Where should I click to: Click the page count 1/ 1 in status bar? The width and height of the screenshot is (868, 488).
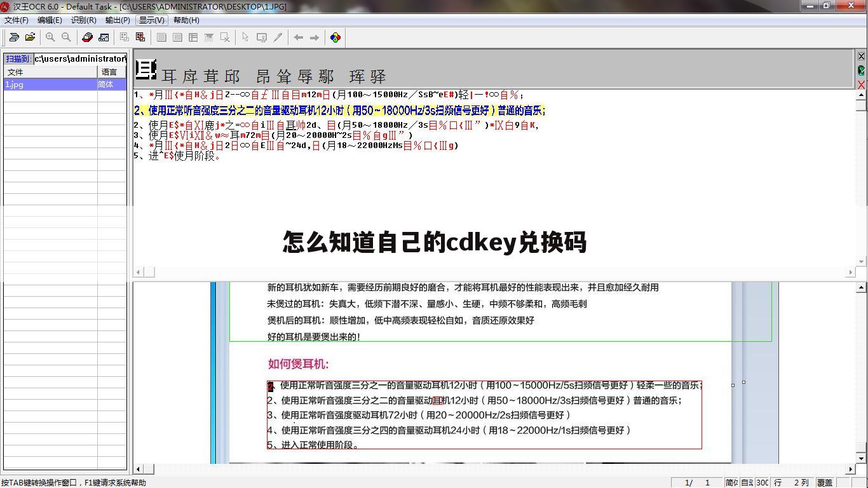point(698,483)
